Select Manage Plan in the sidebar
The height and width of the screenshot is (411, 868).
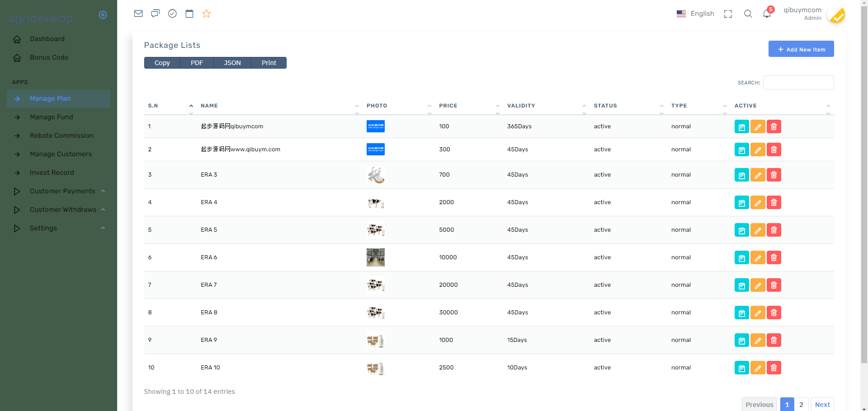point(59,98)
